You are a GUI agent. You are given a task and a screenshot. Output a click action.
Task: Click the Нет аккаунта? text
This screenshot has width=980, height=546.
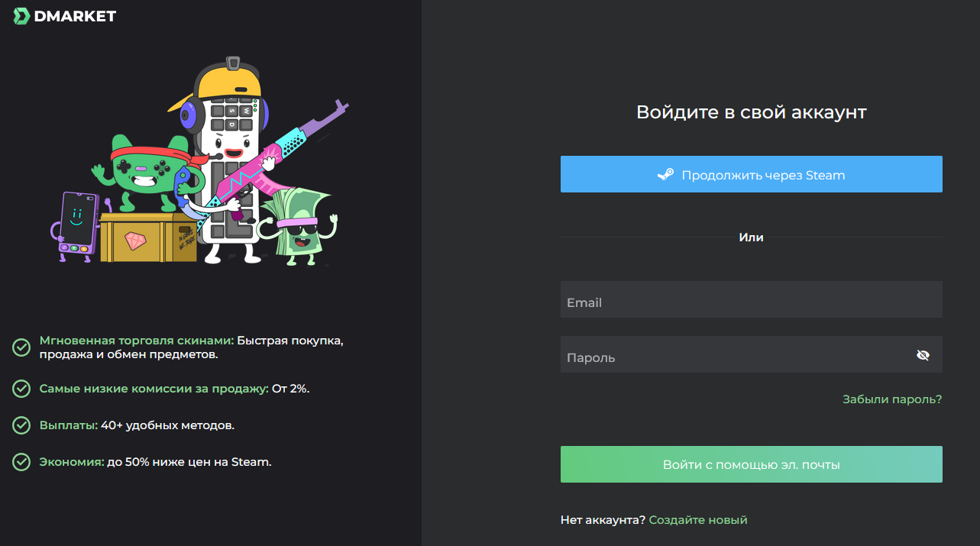[x=603, y=520]
